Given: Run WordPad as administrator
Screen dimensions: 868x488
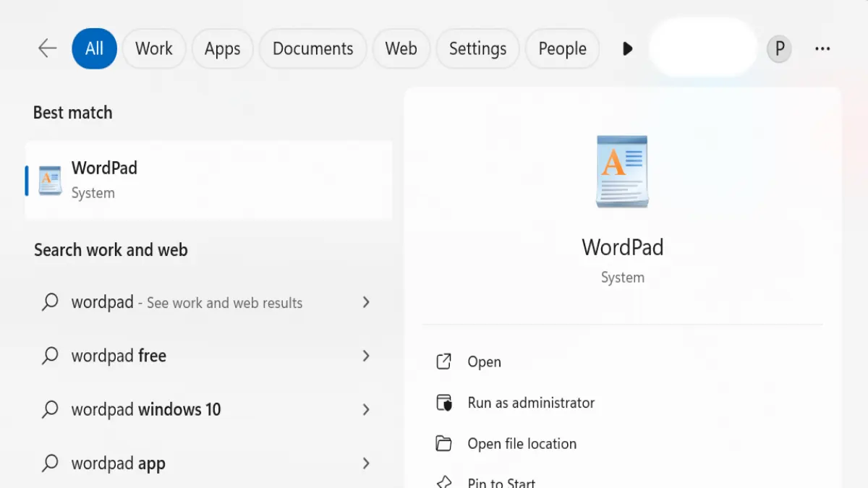Looking at the screenshot, I should click(x=530, y=403).
